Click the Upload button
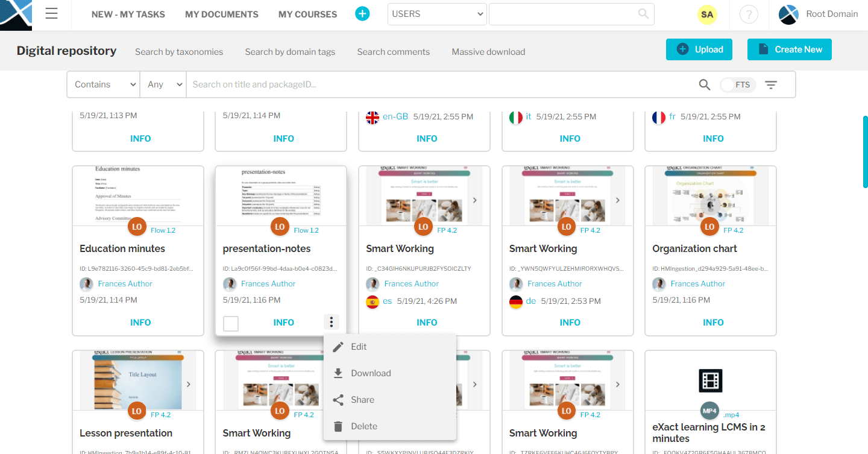868x454 pixels. pos(699,49)
